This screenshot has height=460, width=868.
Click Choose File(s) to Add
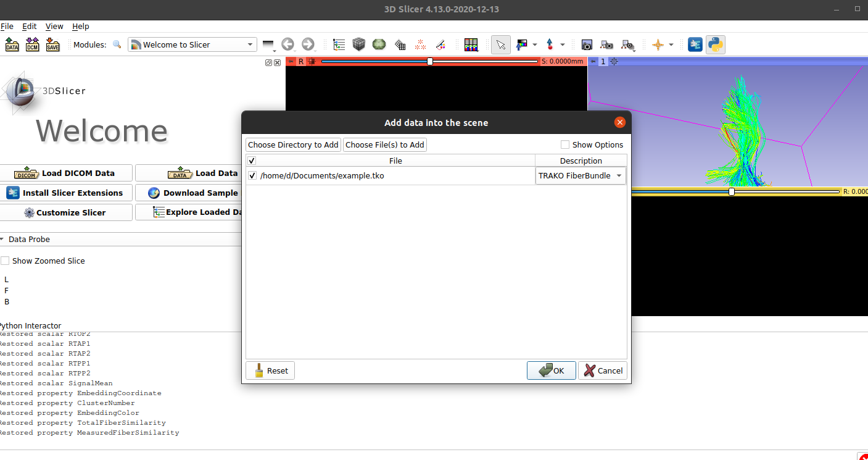click(384, 144)
